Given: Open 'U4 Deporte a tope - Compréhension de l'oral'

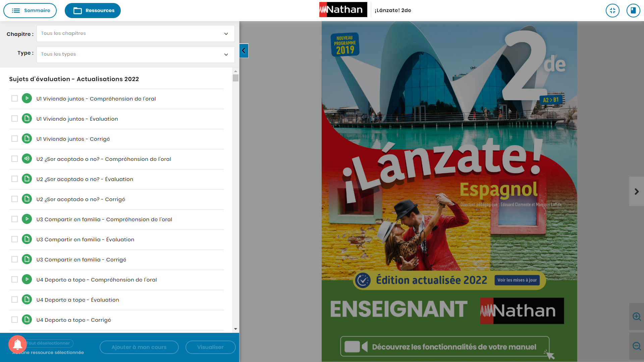Looking at the screenshot, I should [97, 280].
